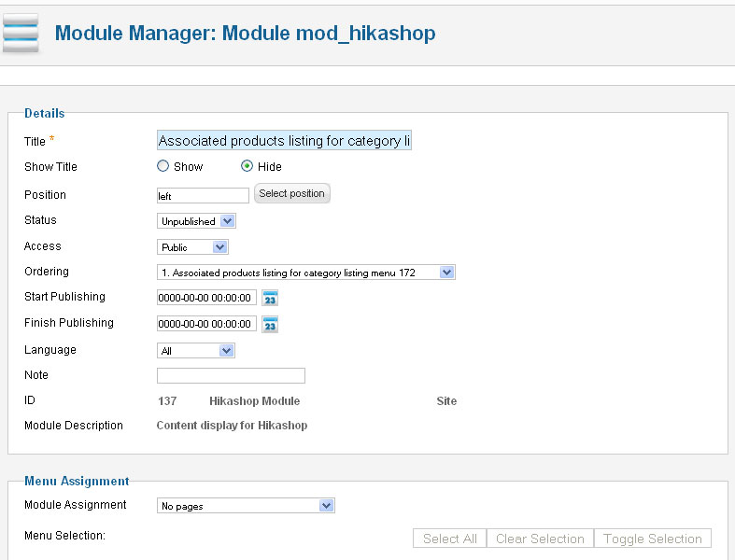Click into the Title text field
This screenshot has height=560, width=735.
284,141
